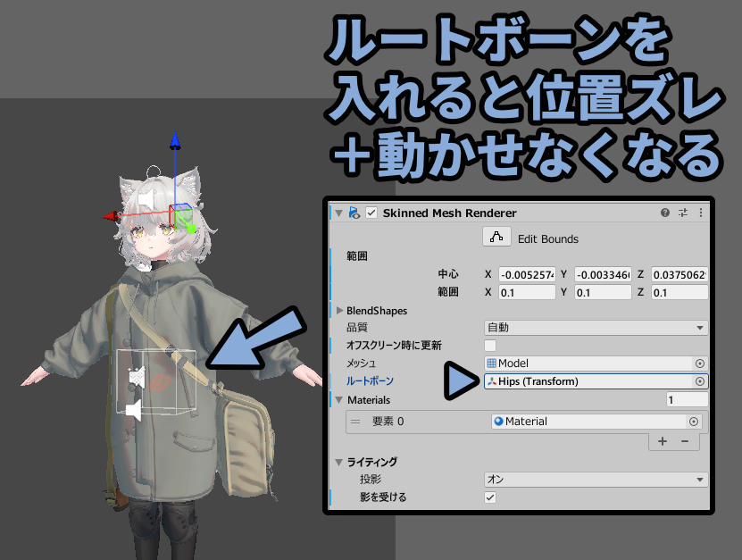
Task: Click the Edit Bounds icon button
Action: click(x=496, y=237)
